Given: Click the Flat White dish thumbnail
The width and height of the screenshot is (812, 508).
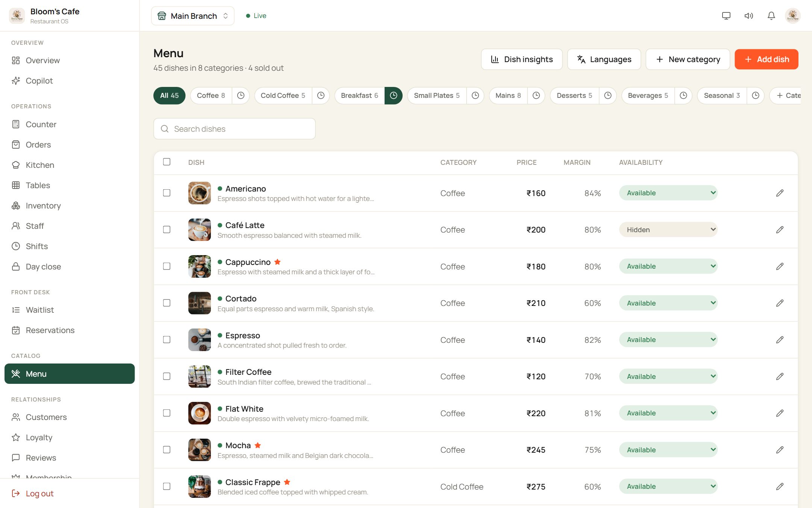Looking at the screenshot, I should click(199, 413).
